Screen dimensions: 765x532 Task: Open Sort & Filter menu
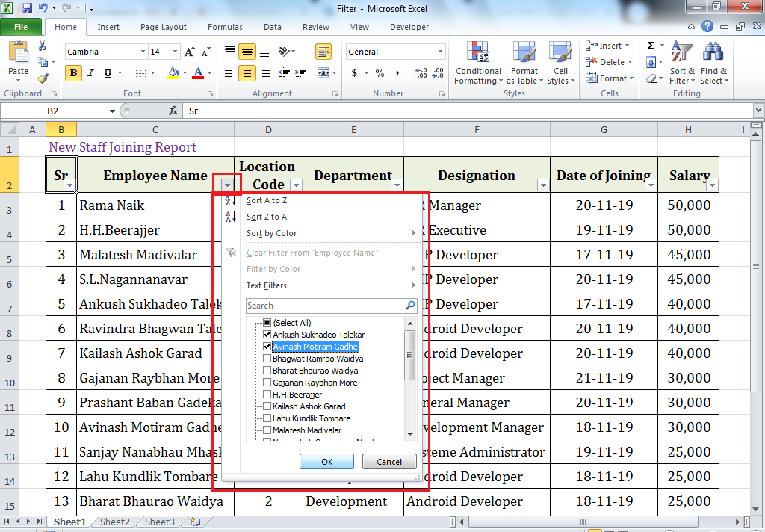pyautogui.click(x=682, y=64)
